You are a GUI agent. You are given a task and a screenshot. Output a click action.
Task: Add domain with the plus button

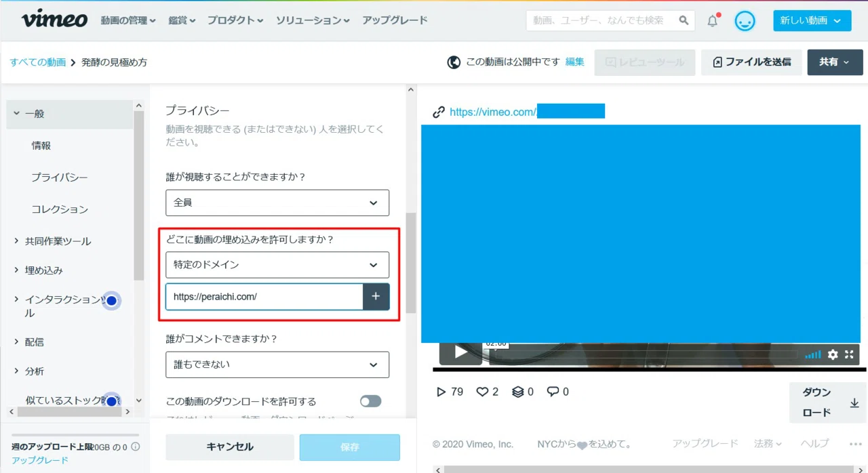point(376,297)
